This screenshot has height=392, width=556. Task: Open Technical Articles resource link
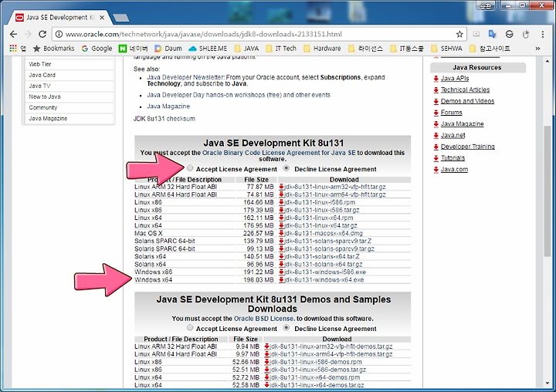pyautogui.click(x=465, y=90)
